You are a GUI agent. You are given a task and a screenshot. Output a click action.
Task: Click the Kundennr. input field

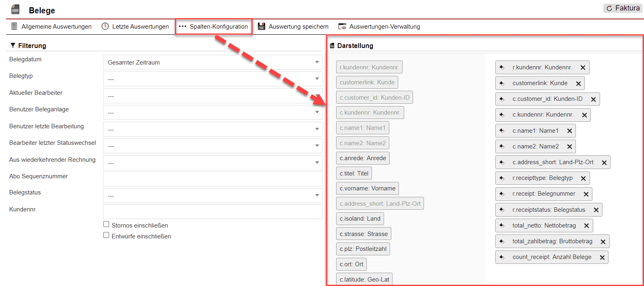[212, 211]
